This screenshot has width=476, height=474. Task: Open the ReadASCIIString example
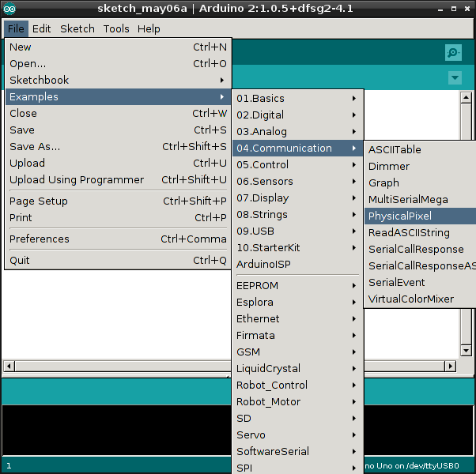[x=420, y=232]
